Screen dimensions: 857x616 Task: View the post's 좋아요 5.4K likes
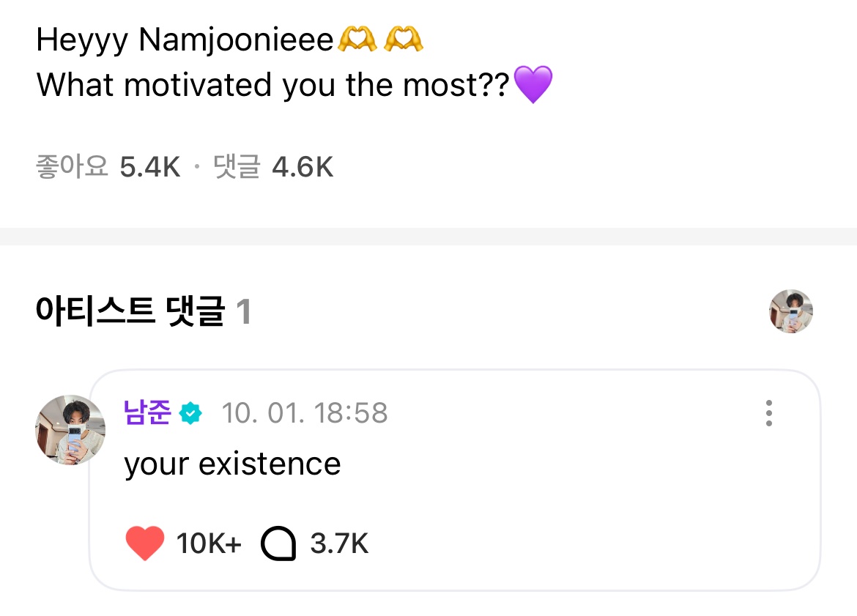[108, 168]
